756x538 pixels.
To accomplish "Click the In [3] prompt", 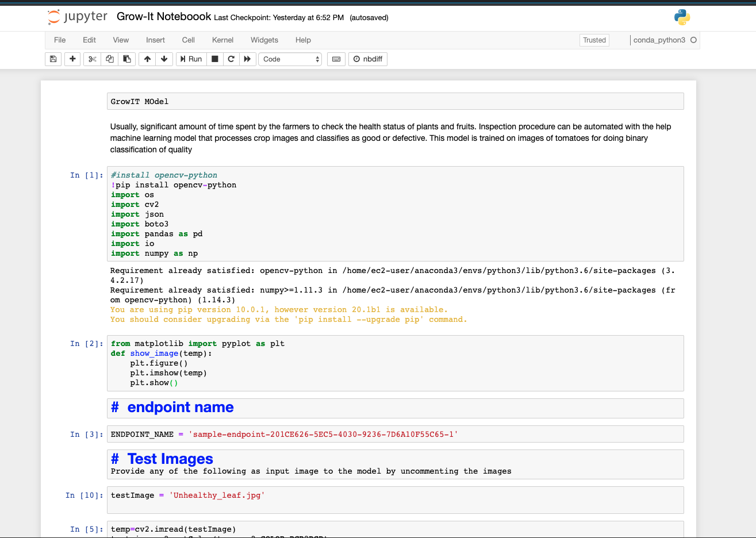I will [x=87, y=435].
